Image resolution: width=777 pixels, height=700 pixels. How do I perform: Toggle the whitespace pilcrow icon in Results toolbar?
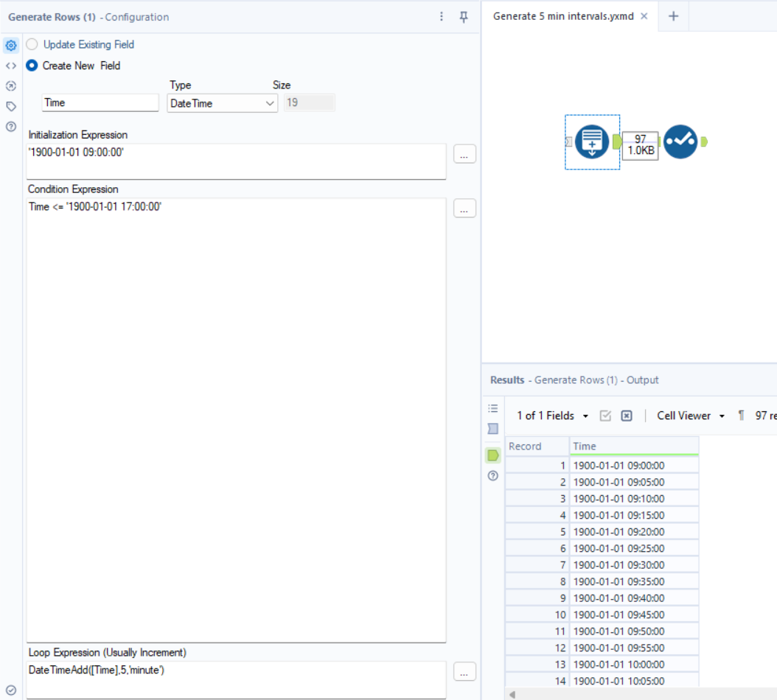coord(740,415)
